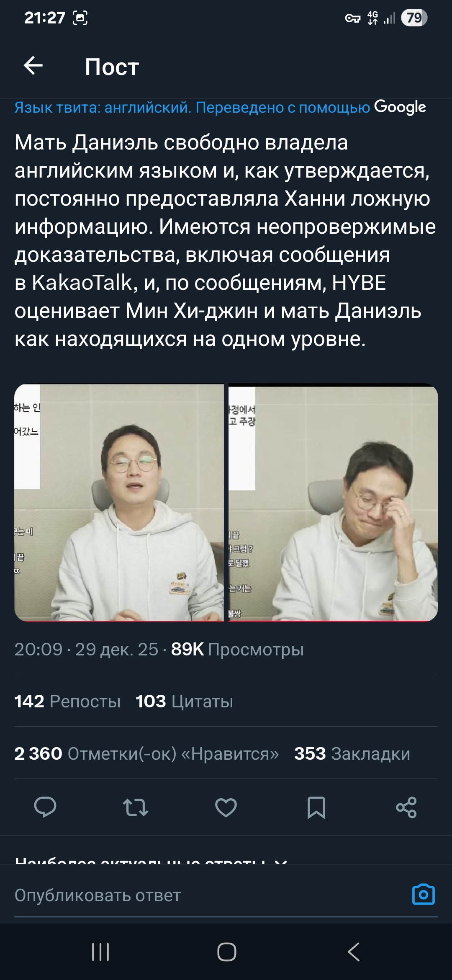Image resolution: width=452 pixels, height=980 pixels.
Task: Open the share icon
Action: point(406,807)
